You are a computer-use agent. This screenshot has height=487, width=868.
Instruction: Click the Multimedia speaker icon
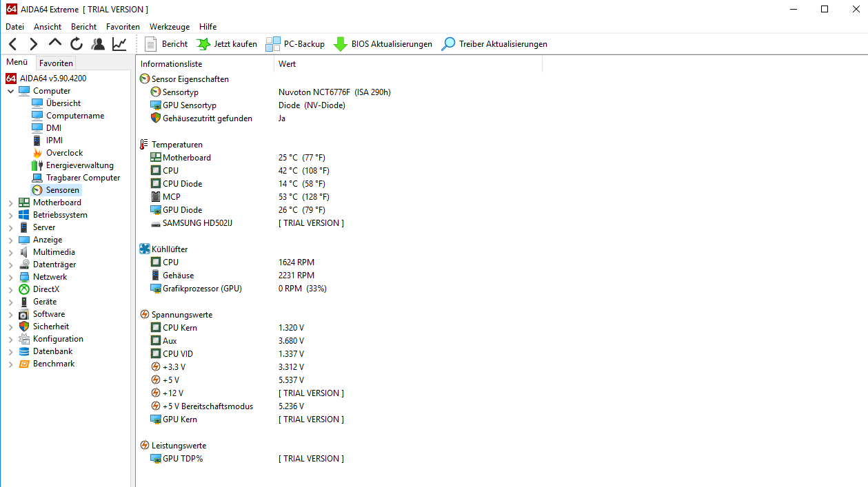tap(24, 252)
